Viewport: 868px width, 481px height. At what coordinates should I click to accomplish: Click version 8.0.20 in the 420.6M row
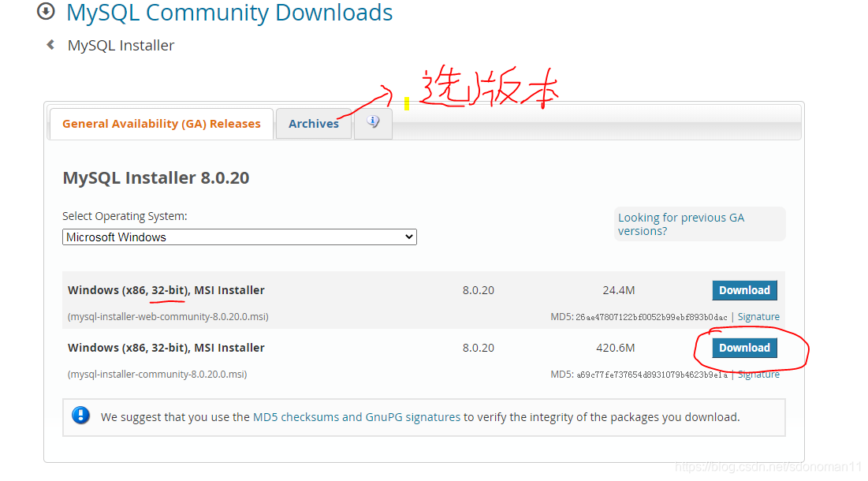coord(479,348)
